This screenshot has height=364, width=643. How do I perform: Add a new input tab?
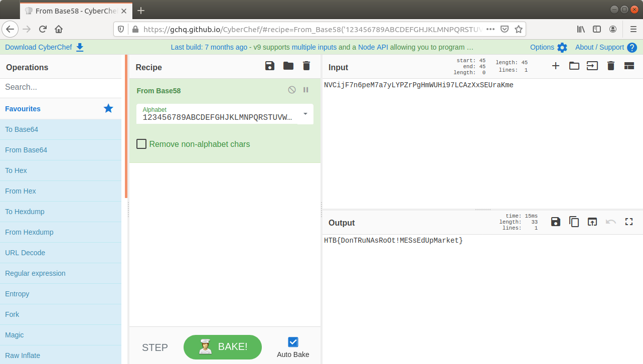556,66
